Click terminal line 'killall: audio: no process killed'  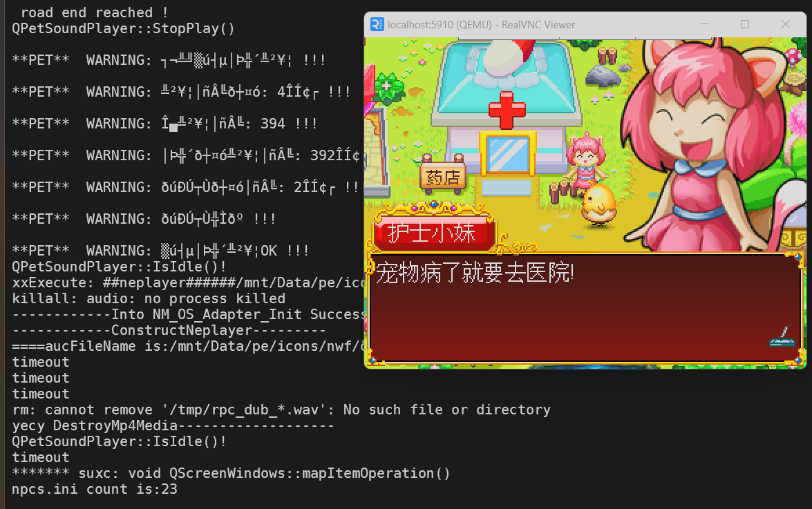(149, 298)
